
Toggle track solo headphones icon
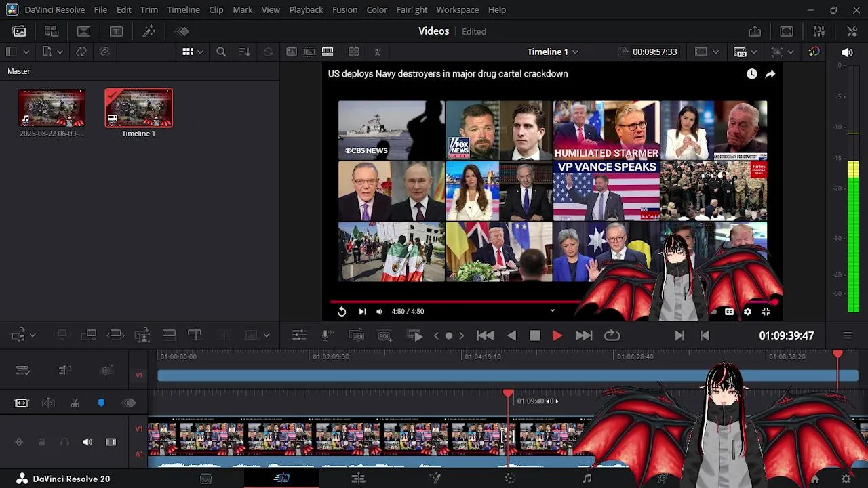pos(64,442)
